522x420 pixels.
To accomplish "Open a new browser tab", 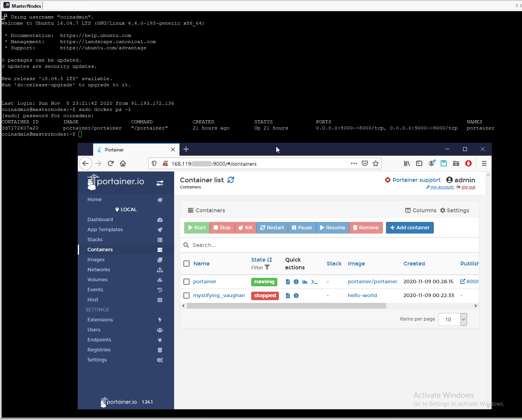I will click(186, 149).
